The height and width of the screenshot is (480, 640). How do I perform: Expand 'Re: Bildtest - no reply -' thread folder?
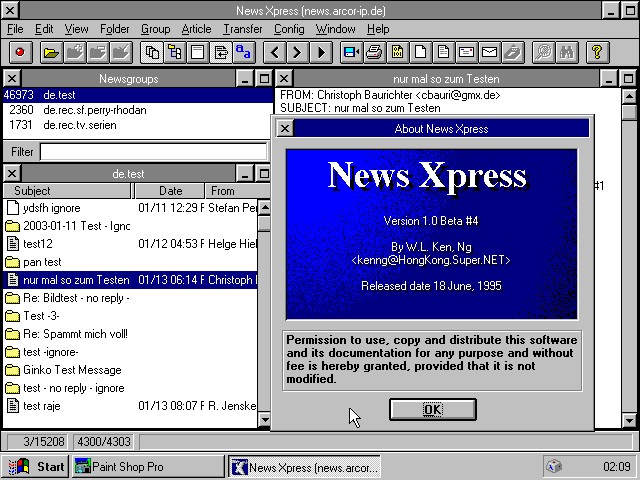point(13,298)
